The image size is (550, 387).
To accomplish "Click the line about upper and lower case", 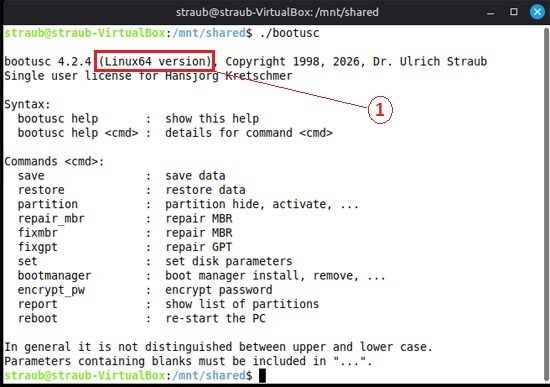I will tap(218, 347).
